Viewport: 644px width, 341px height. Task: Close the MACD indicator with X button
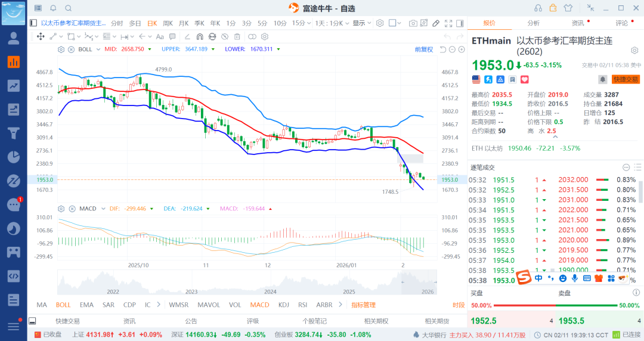tap(72, 209)
